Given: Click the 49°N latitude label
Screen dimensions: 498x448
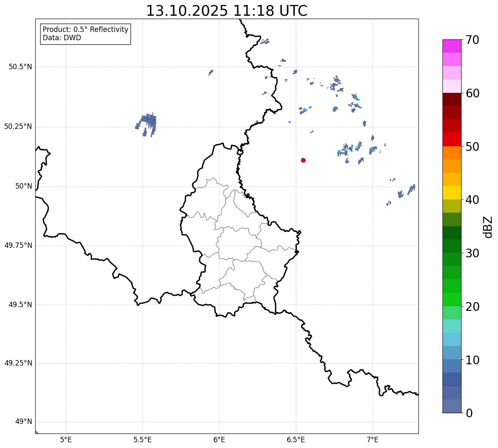Looking at the screenshot, I should [24, 422].
